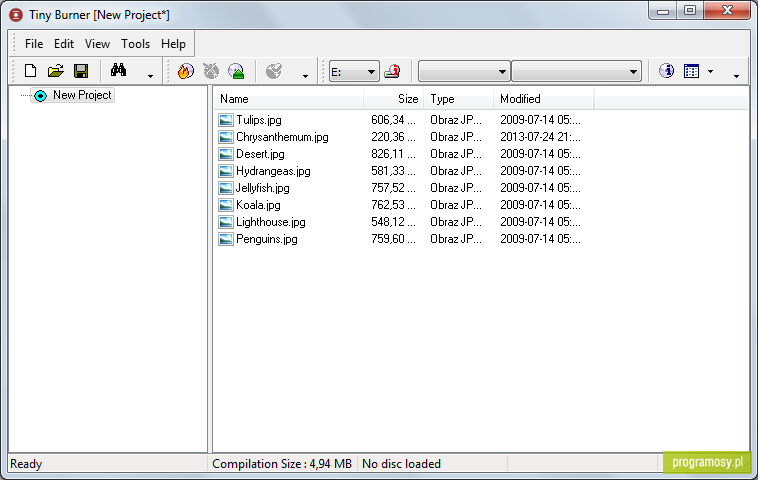Open the E: drive selector dropdown
758x480 pixels.
[354, 72]
